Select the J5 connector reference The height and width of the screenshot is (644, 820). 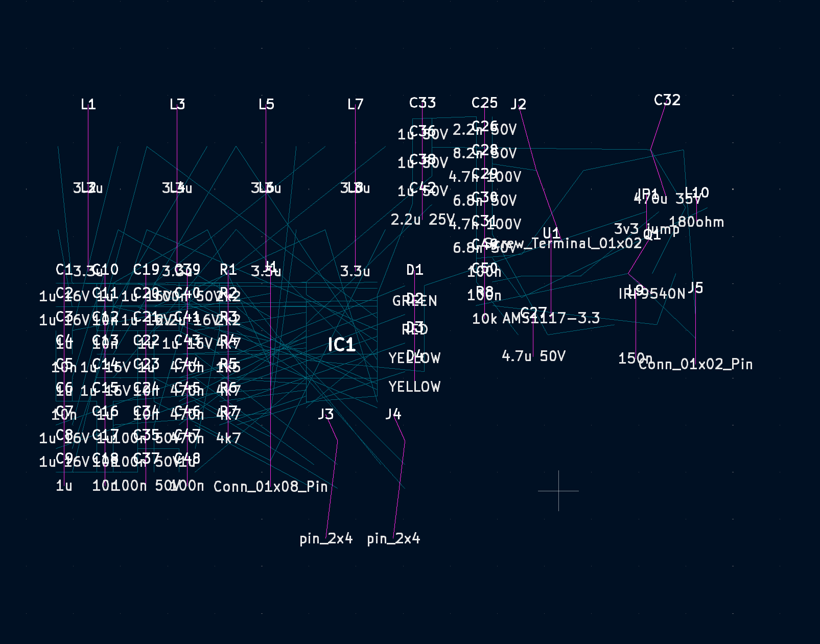pos(695,288)
